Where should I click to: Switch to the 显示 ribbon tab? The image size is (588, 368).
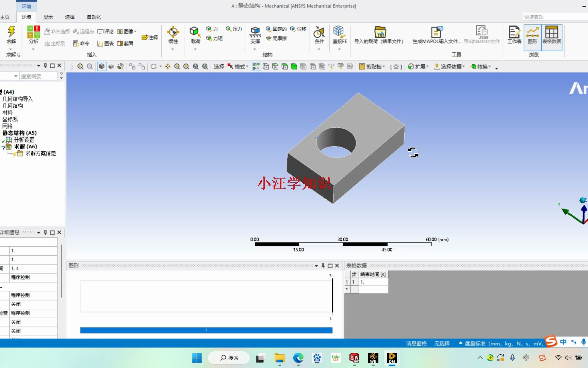[48, 17]
